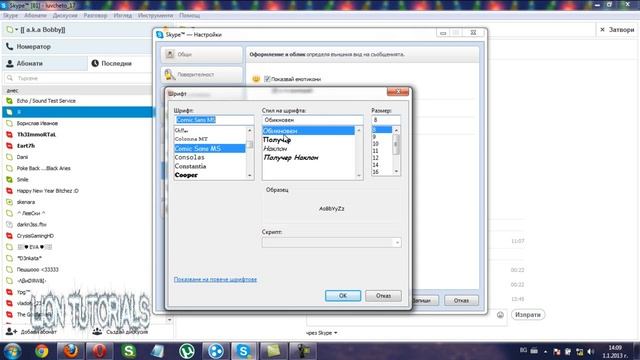Choose the Получер style
The width and height of the screenshot is (640, 360).
pyautogui.click(x=277, y=140)
